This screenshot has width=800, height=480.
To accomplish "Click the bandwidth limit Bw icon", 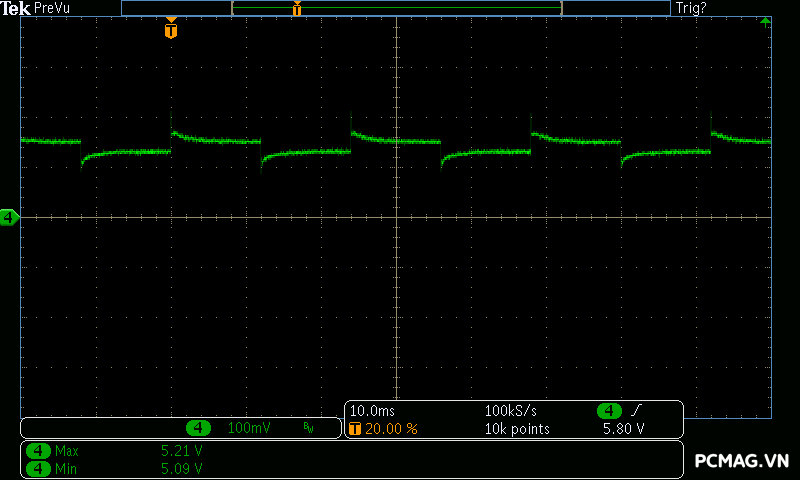I will 308,428.
